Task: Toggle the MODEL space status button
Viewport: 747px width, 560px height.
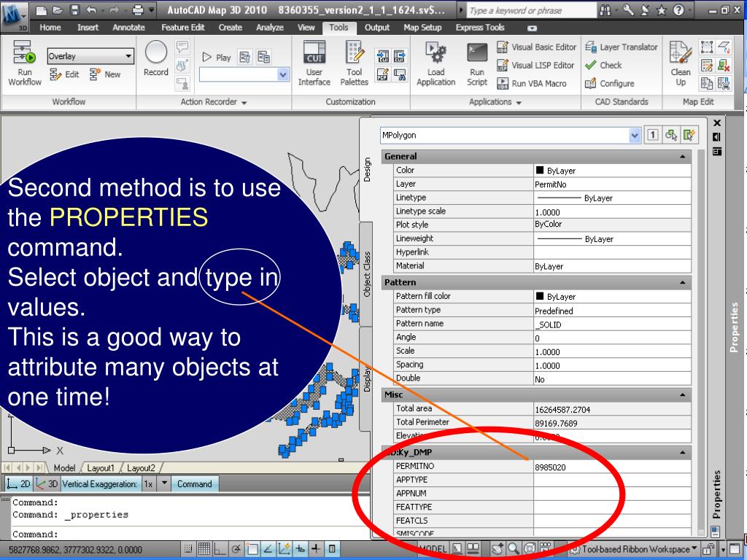Action: tap(433, 549)
